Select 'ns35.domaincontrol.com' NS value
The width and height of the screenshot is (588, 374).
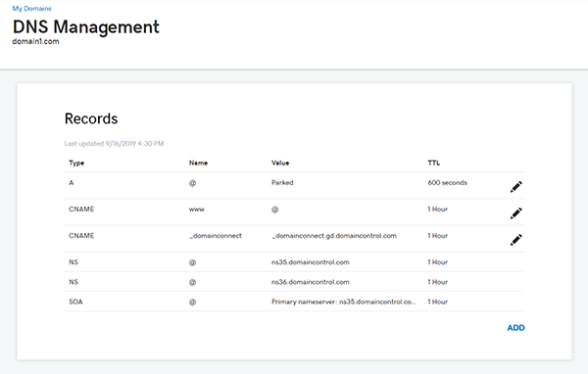[x=310, y=262]
